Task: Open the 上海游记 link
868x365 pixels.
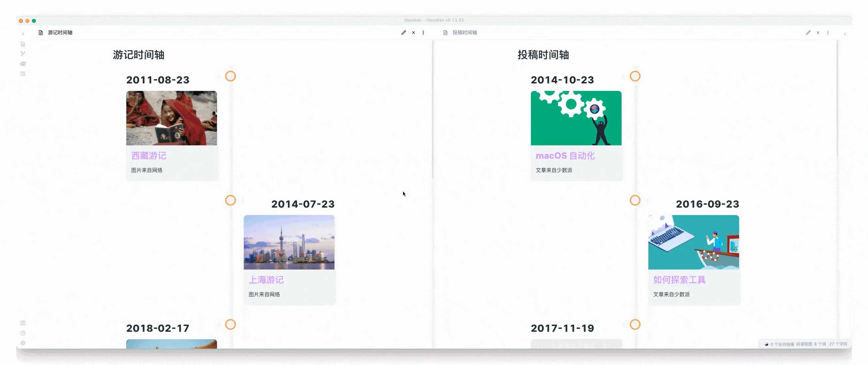Action: 266,280
